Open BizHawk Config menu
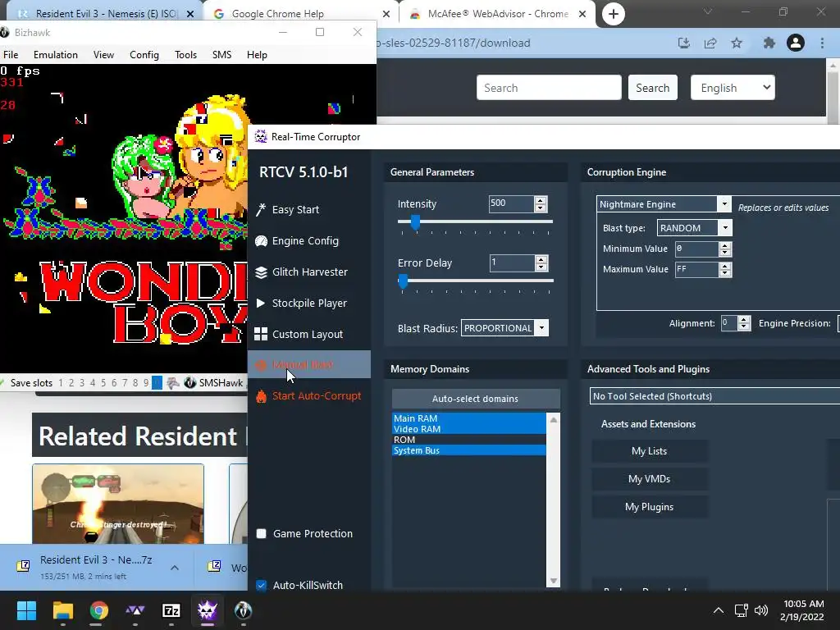Viewport: 840px width, 630px height. coord(144,55)
